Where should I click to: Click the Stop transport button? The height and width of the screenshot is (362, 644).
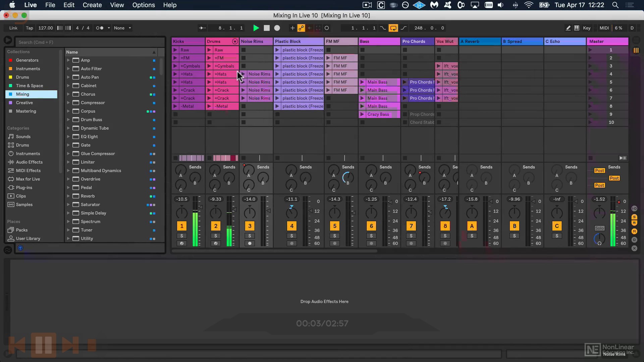(267, 28)
